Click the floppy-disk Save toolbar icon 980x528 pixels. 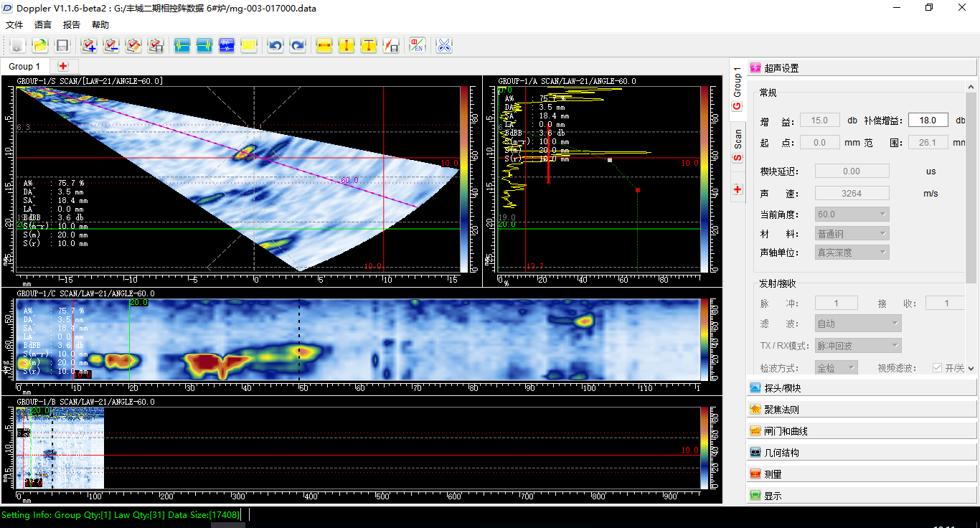click(x=62, y=46)
